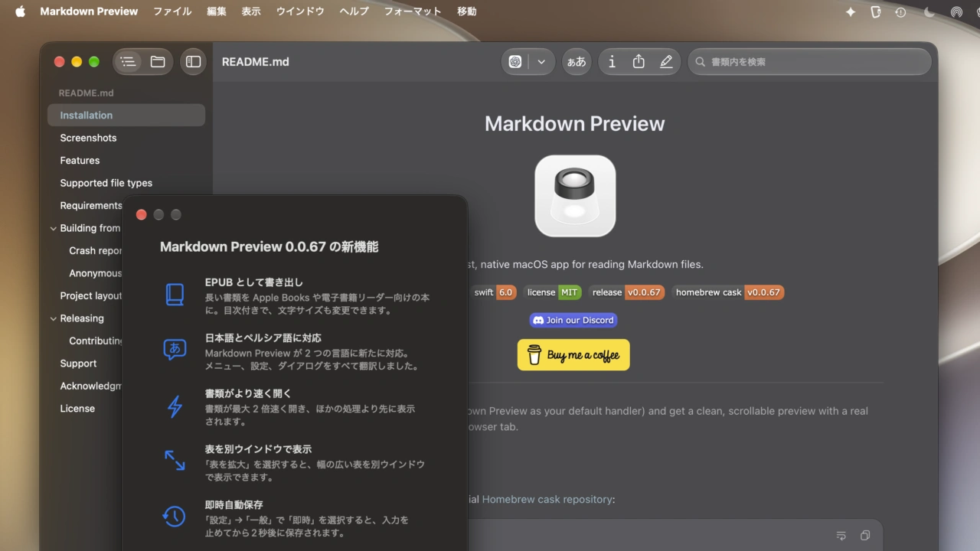980x551 pixels.
Task: Click the copy icon in code block
Action: (864, 536)
